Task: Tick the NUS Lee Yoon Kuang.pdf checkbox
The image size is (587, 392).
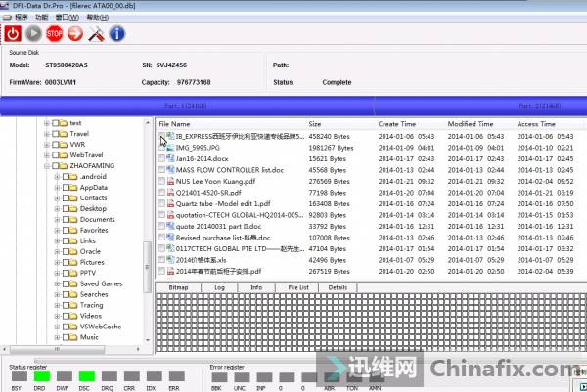Action: coord(161,181)
